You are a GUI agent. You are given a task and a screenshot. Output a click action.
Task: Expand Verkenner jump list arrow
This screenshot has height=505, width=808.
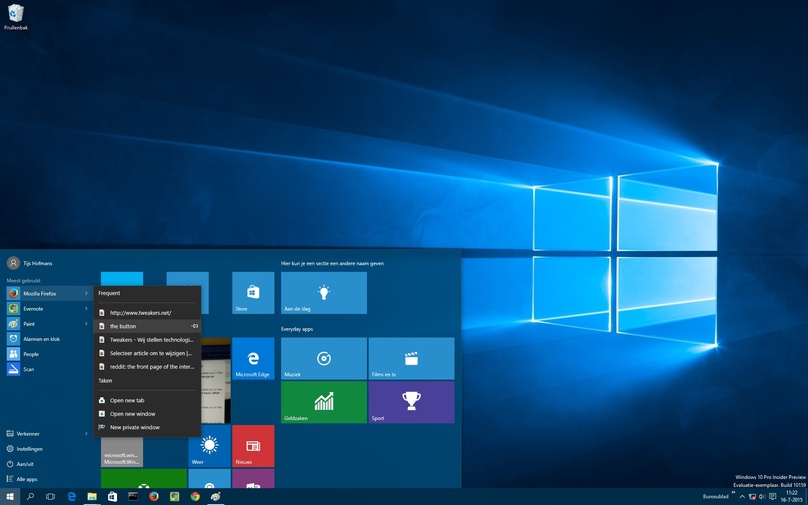click(x=86, y=434)
